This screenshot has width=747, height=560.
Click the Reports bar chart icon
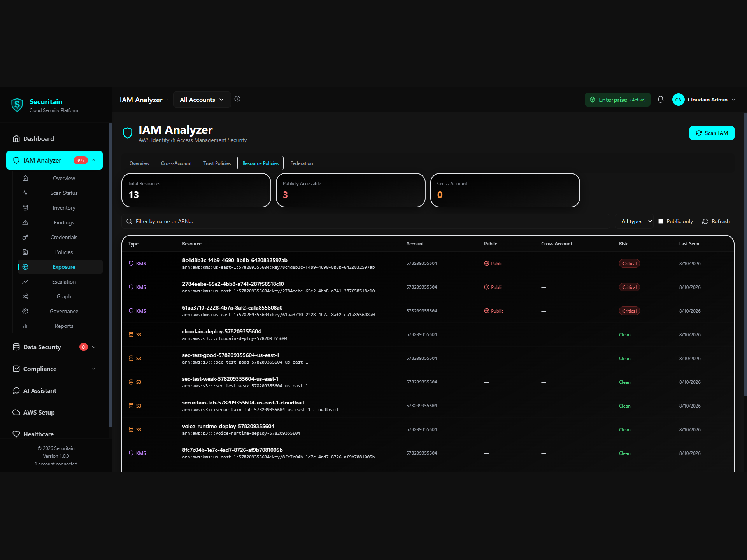point(25,326)
